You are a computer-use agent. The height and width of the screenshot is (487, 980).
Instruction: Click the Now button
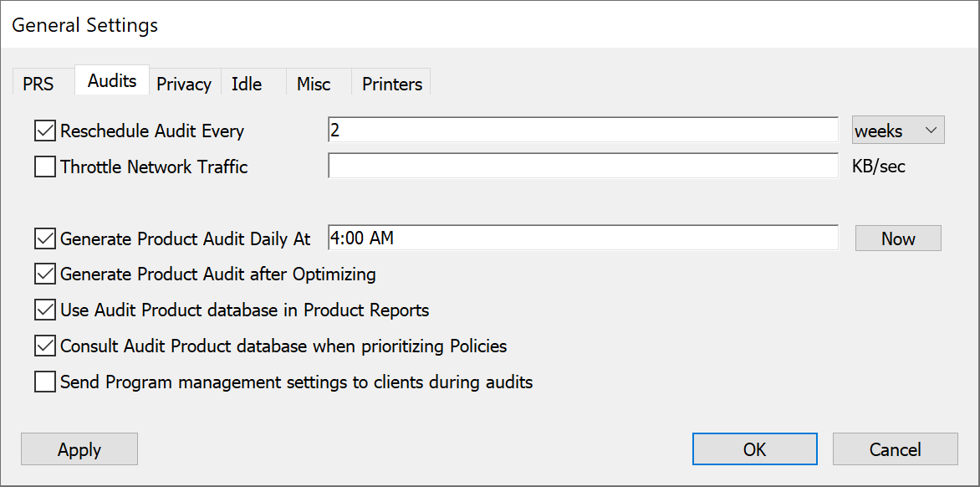pos(898,238)
